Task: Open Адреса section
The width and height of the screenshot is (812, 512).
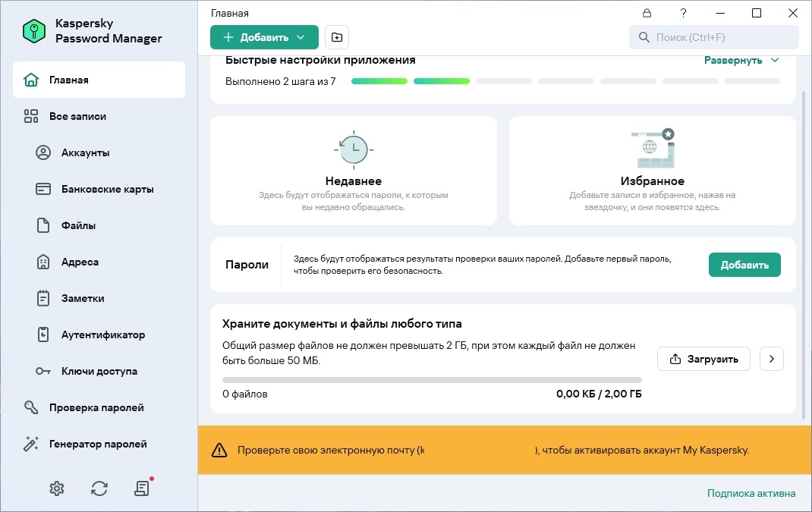Action: tap(80, 262)
